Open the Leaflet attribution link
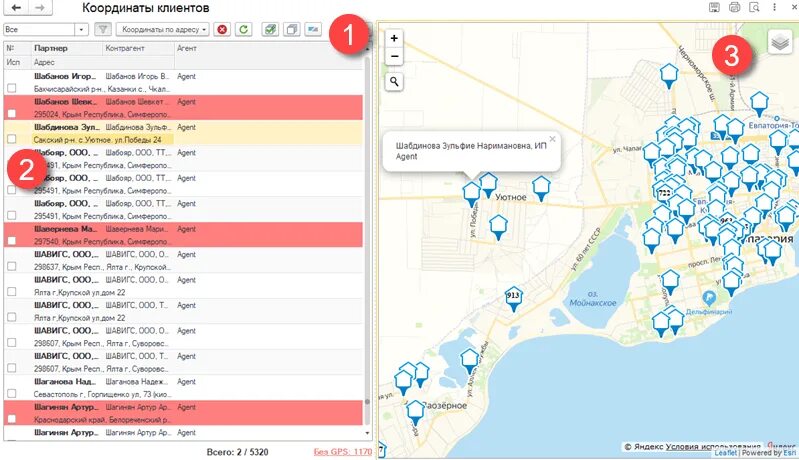 [726, 453]
